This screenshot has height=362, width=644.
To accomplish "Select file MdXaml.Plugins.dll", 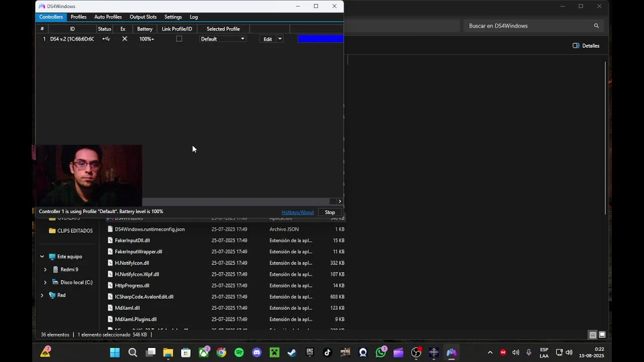I will pyautogui.click(x=136, y=319).
